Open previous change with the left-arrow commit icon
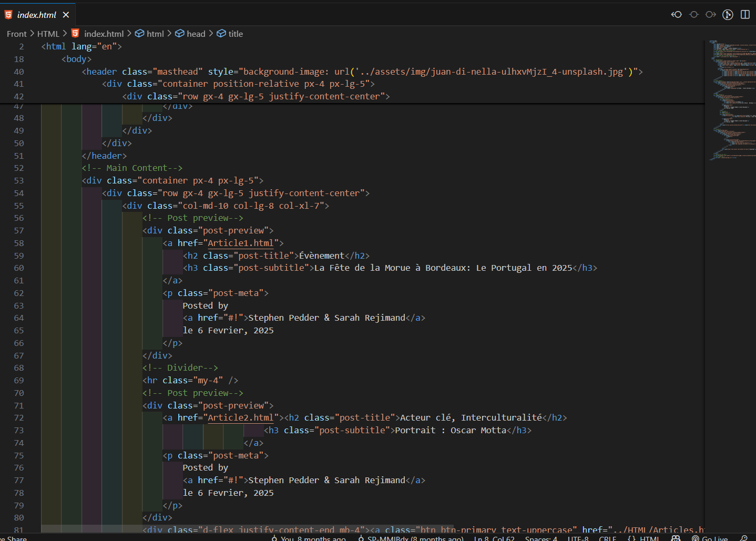 point(677,14)
